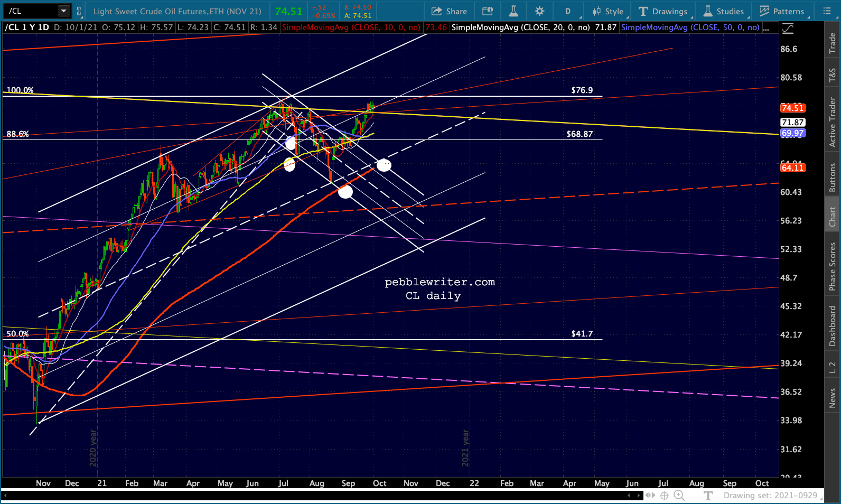
Task: Click the pebblewriter.com text annotation
Action: (440, 282)
